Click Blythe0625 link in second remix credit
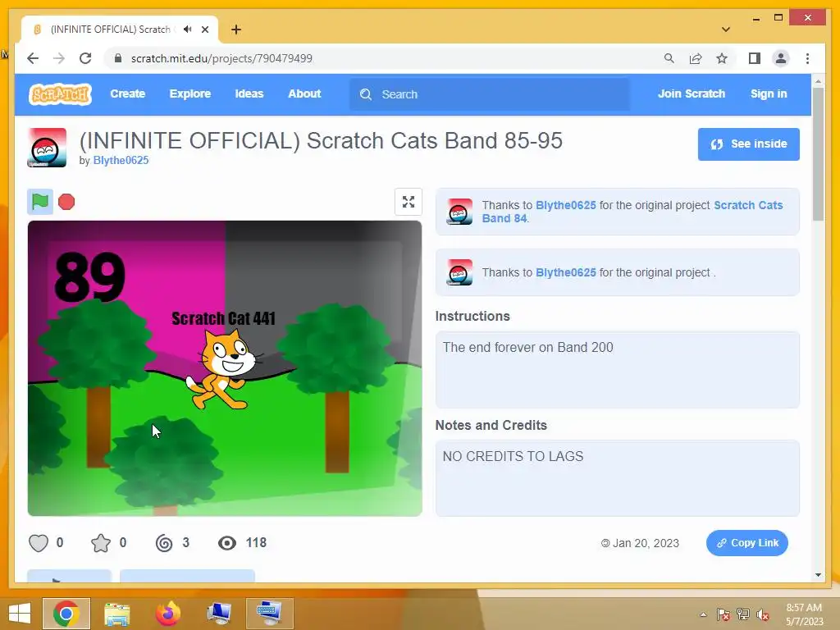840x630 pixels. (566, 272)
